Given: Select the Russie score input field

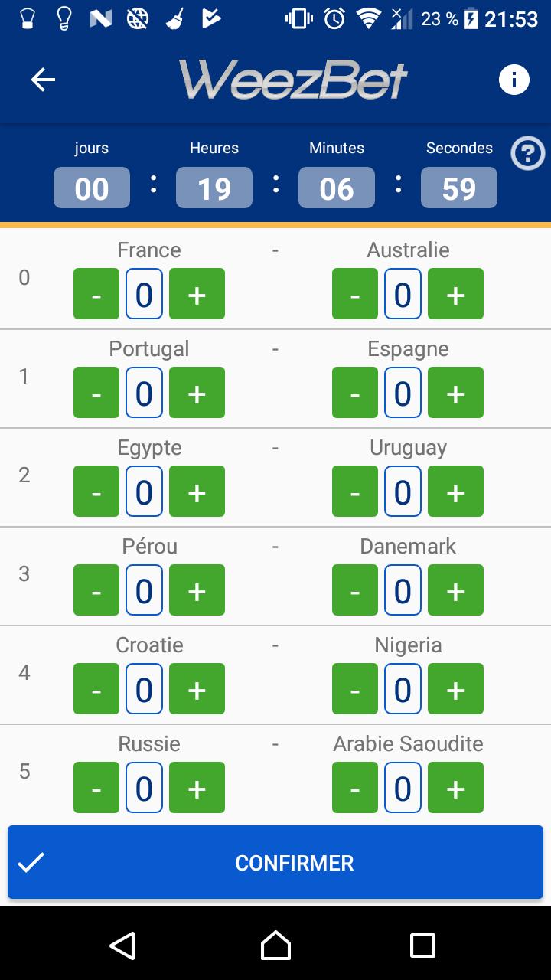Looking at the screenshot, I should pos(144,788).
